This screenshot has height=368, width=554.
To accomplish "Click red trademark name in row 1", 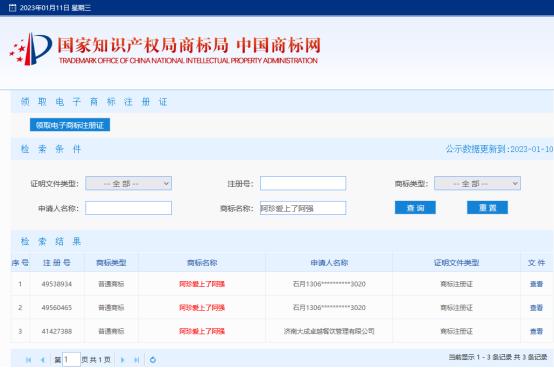I will pos(202,284).
